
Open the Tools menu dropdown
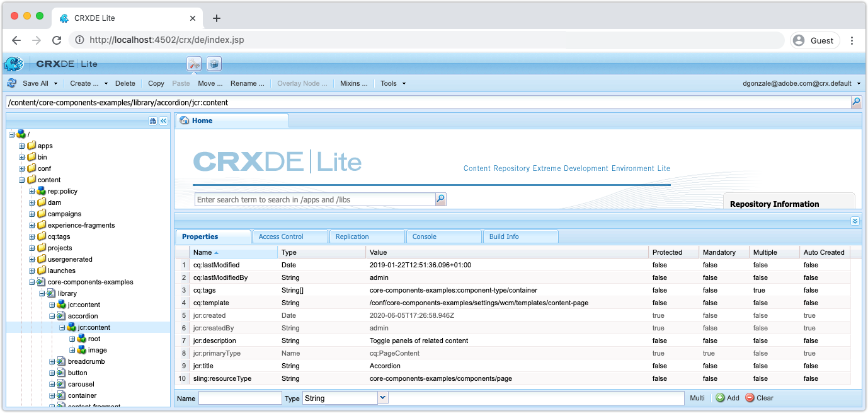[393, 83]
